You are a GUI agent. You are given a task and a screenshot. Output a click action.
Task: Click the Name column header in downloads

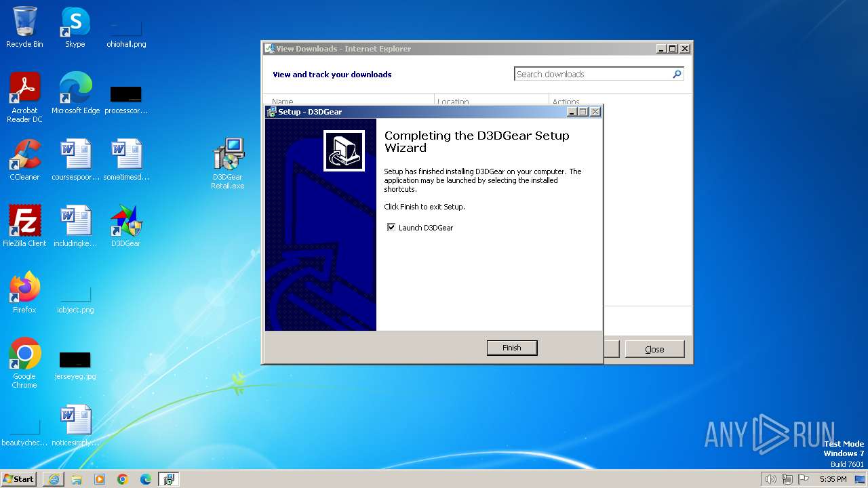click(x=349, y=101)
